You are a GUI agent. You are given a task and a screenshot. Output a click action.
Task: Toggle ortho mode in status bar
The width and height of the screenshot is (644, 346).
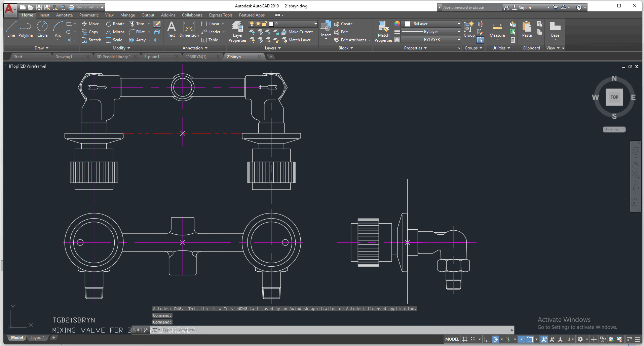[x=487, y=339]
